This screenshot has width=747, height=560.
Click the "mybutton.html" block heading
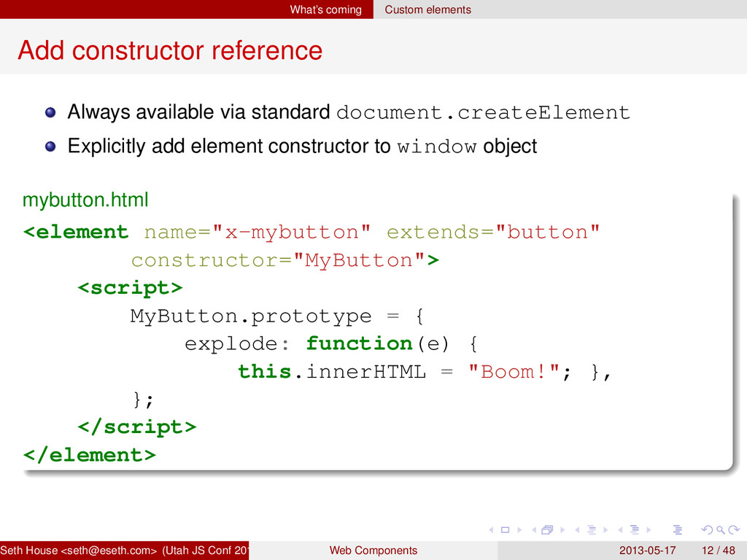pyautogui.click(x=85, y=200)
